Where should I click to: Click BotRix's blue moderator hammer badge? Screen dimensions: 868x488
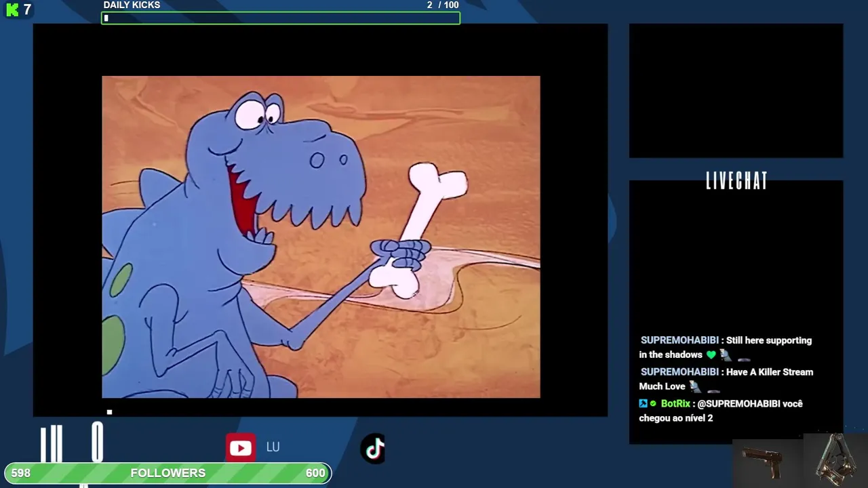(643, 403)
